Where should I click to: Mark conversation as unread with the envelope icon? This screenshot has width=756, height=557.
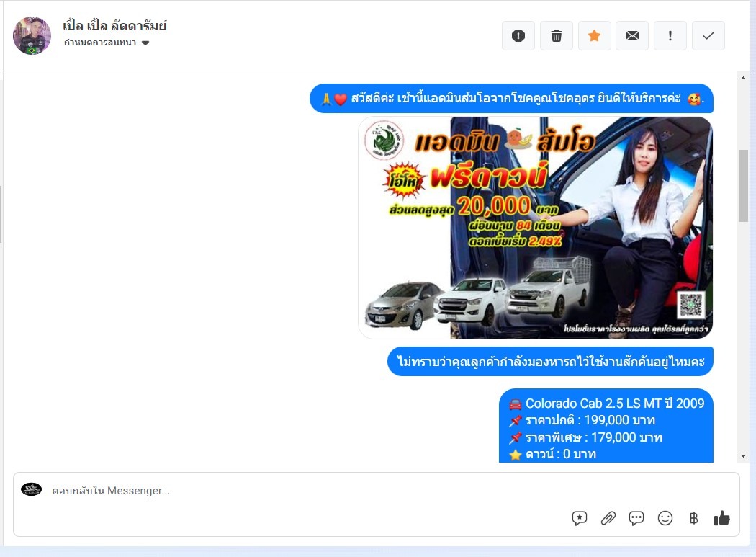tap(632, 36)
